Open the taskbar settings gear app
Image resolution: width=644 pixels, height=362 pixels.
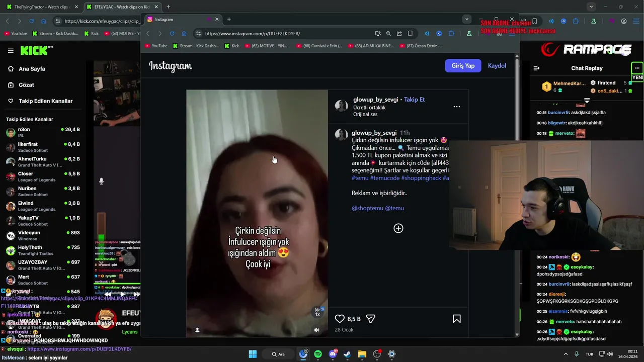coord(391,354)
